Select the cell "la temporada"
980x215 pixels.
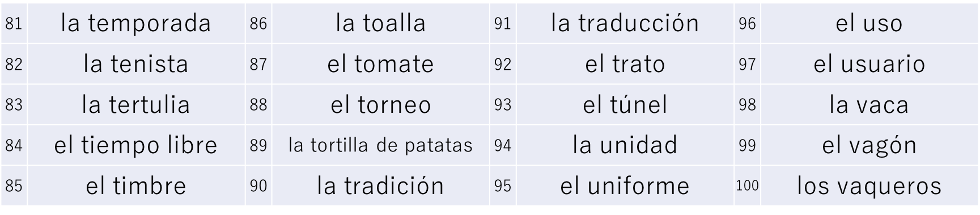[136, 23]
